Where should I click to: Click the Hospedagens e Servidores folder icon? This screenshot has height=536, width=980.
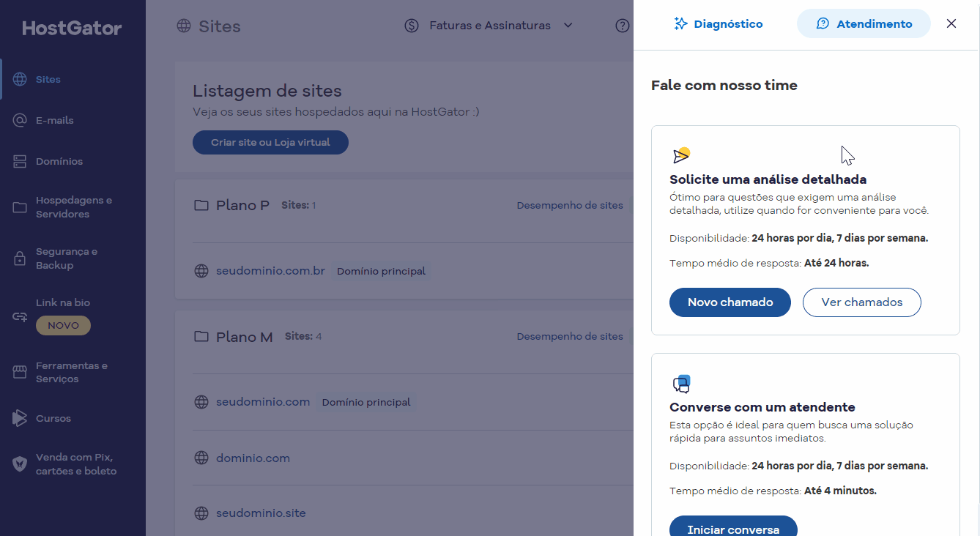[20, 207]
